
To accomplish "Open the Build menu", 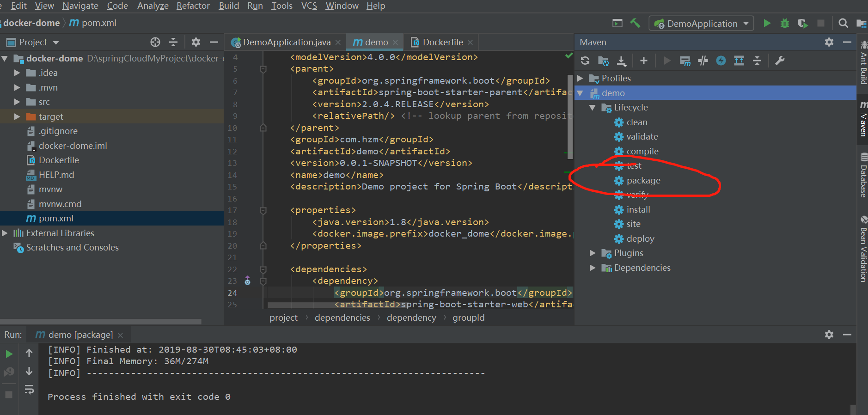I will click(x=229, y=6).
